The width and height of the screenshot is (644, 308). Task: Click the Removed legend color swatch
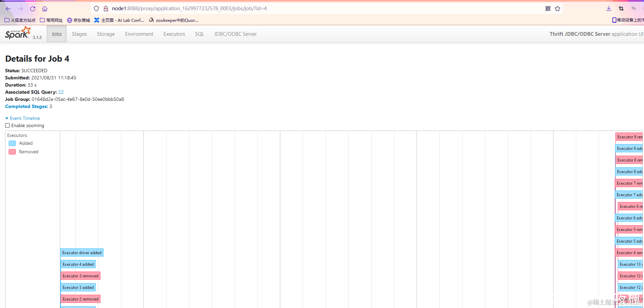click(x=12, y=152)
